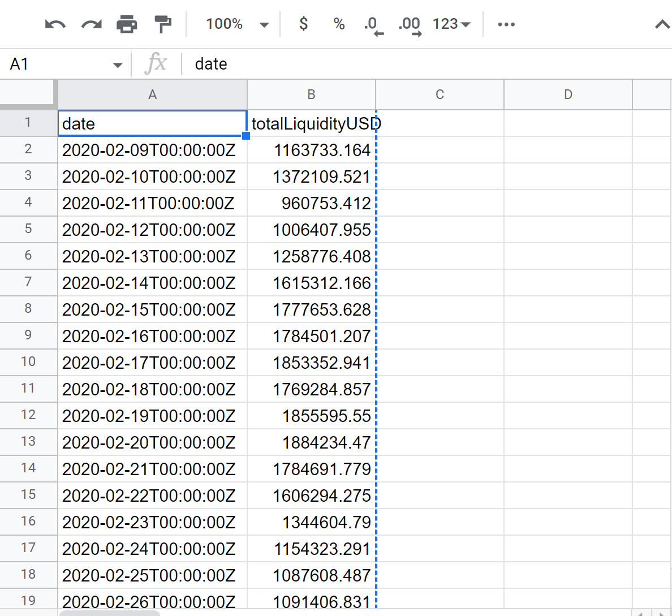Decrease decimal places button
Screen dimensions: 672x616
373,25
